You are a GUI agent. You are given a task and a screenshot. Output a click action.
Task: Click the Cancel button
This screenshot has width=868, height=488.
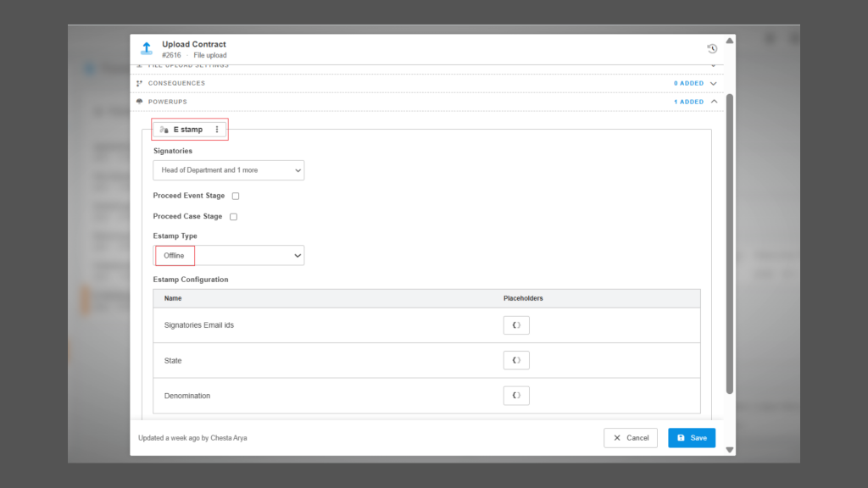coord(630,438)
